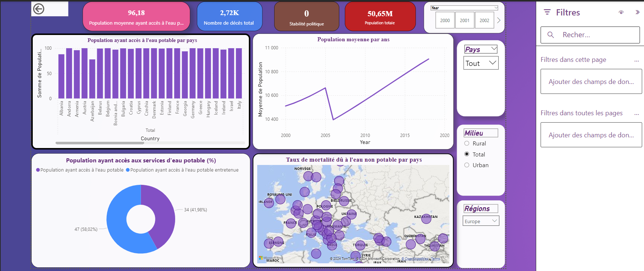The image size is (644, 271).
Task: Select the Rural radio button
Action: [x=467, y=144]
